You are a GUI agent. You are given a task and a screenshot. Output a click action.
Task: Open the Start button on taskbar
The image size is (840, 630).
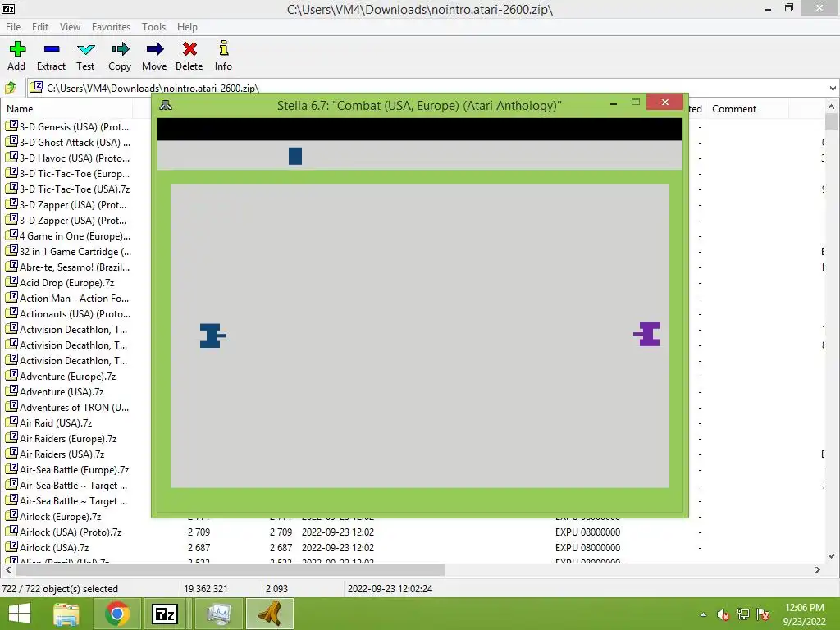[x=20, y=614]
